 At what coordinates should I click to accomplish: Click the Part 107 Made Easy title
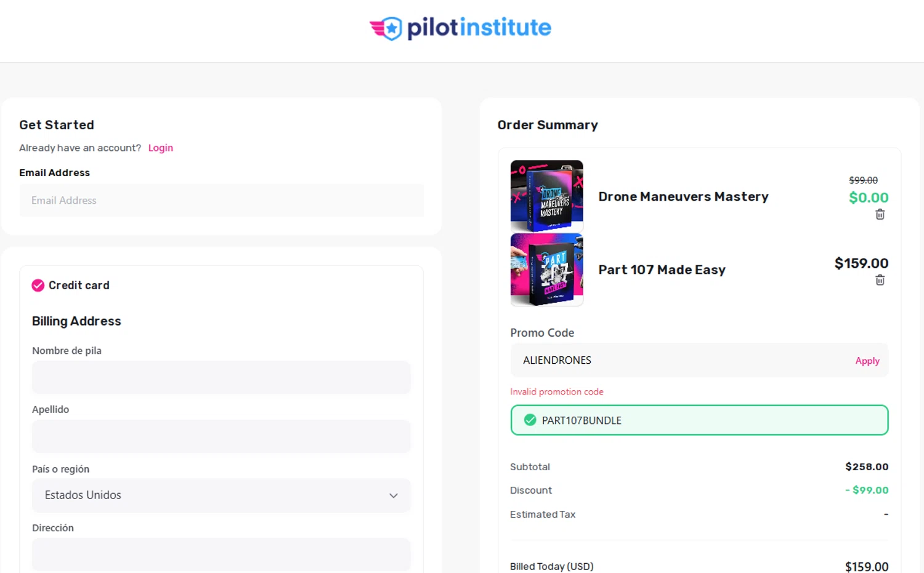pyautogui.click(x=662, y=270)
